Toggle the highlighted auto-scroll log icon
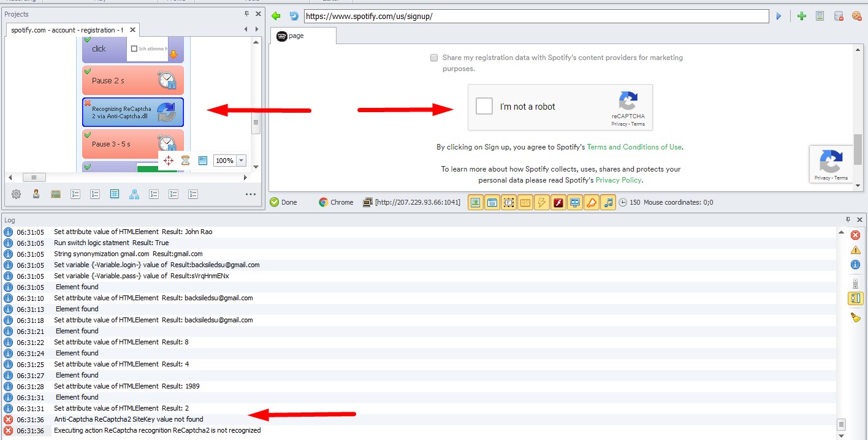 855,298
